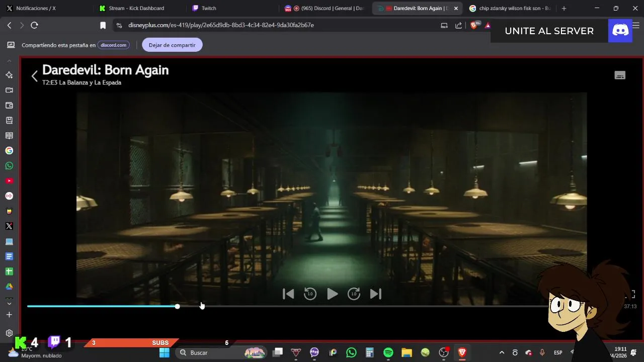Add a new item to sidebar

(9, 315)
